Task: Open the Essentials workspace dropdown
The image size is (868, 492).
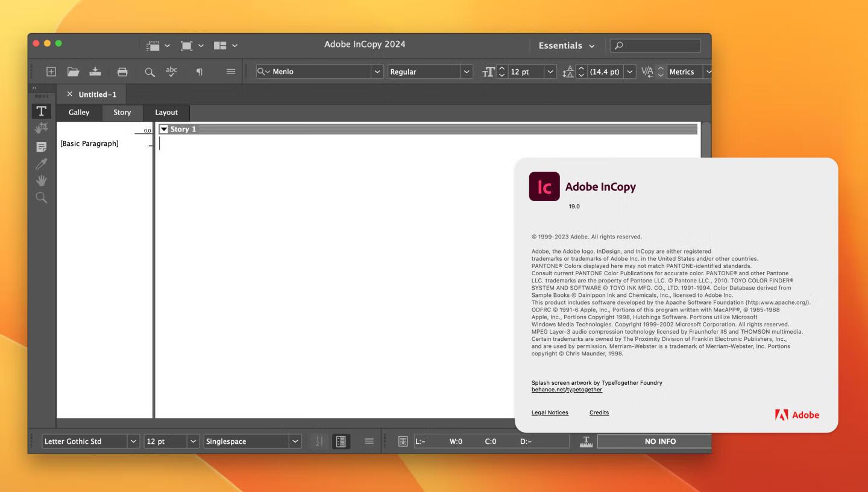Action: [x=566, y=46]
